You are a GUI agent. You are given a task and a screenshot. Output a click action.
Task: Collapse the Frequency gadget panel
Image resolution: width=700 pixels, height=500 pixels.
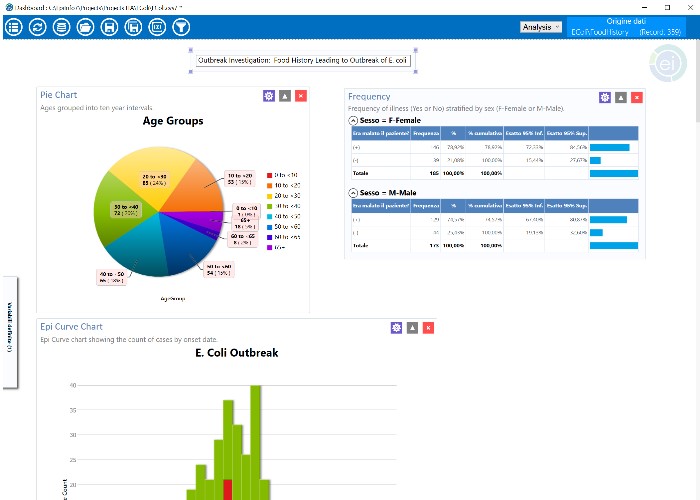click(621, 97)
